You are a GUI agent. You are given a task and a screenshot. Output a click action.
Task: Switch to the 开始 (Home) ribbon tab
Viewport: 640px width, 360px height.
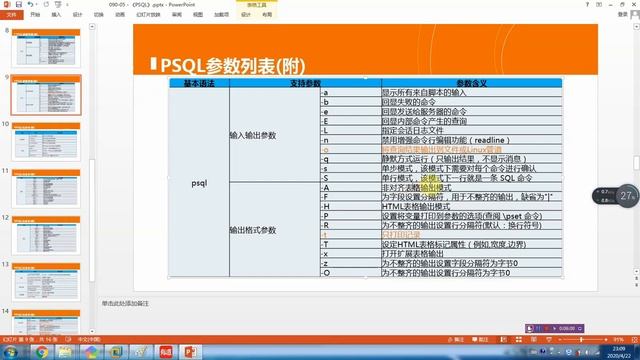click(x=35, y=15)
